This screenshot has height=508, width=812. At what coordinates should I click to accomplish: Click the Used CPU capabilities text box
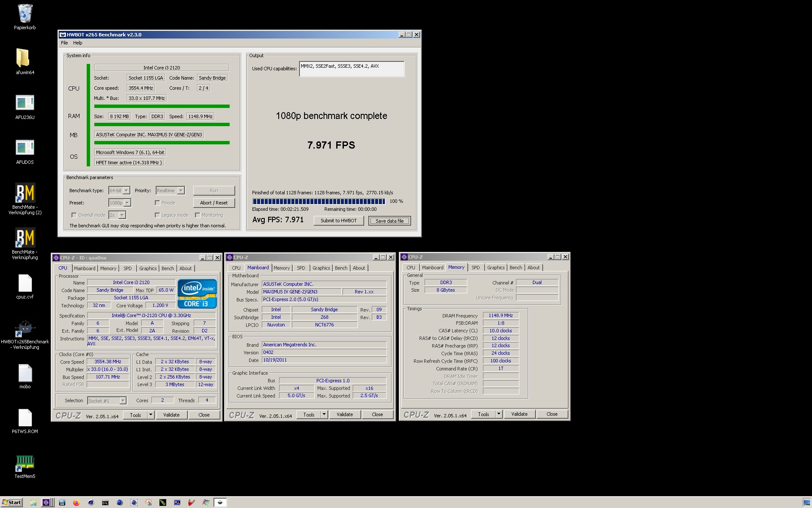click(x=351, y=69)
